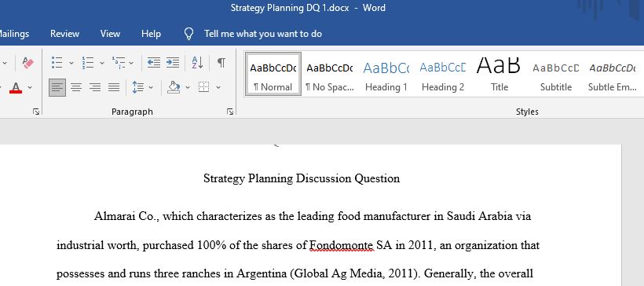This screenshot has width=644, height=286.
Task: Decrease the paragraph indent
Action: coord(154,62)
